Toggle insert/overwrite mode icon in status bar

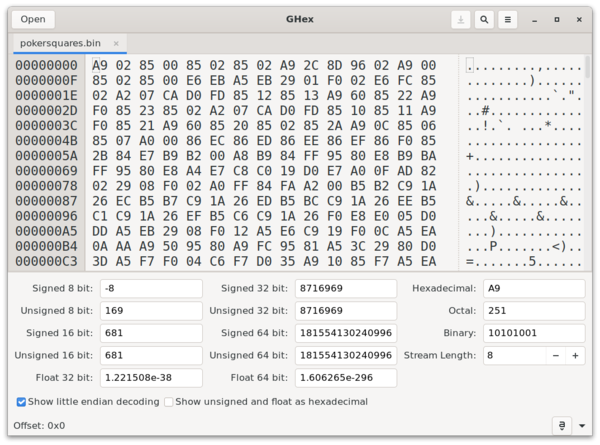coord(560,425)
